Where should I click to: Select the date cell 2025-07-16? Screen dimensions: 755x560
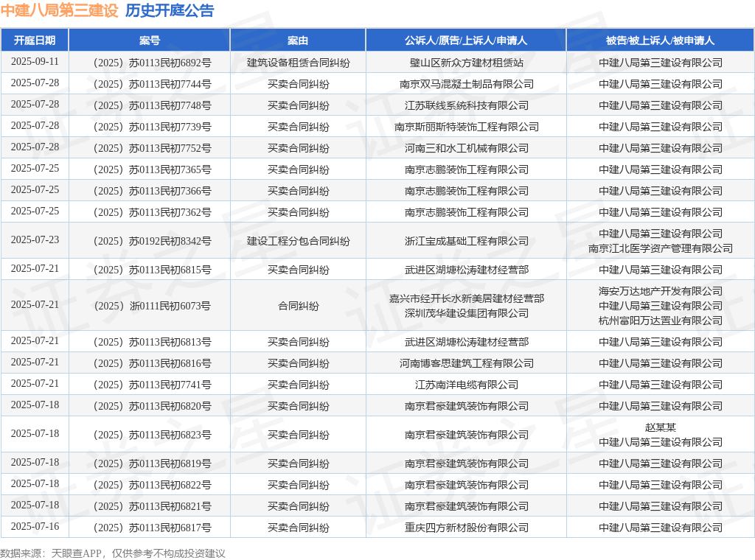(35, 526)
